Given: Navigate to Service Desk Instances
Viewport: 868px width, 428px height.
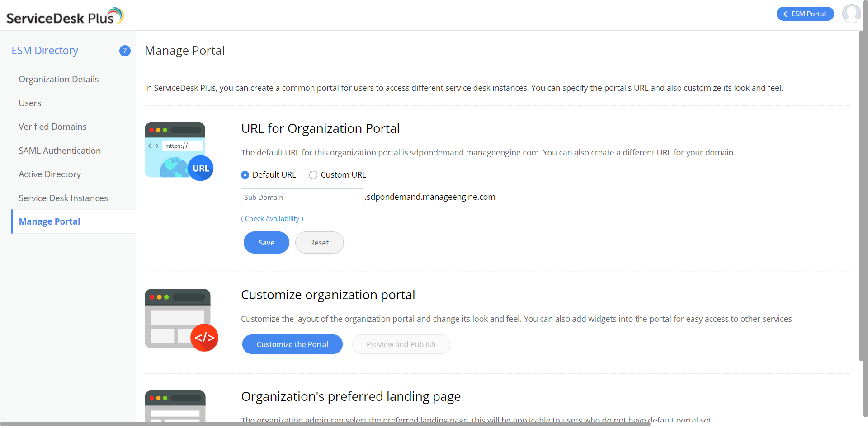Looking at the screenshot, I should click(63, 198).
